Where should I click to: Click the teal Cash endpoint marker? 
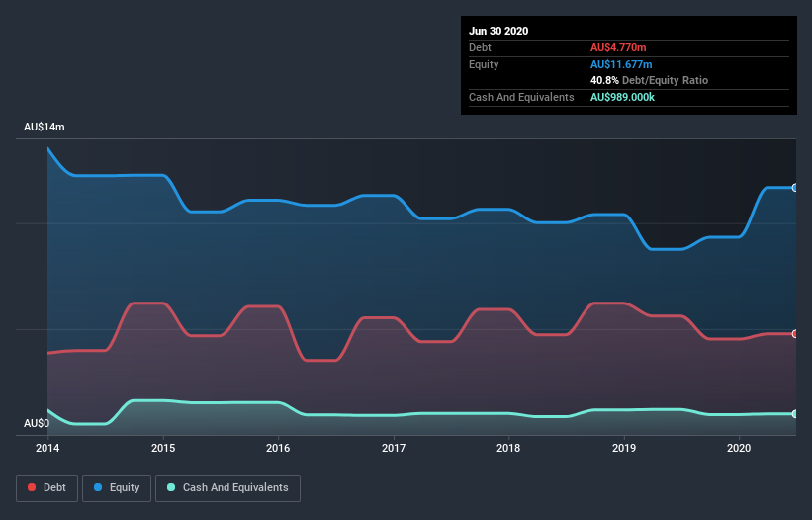point(795,414)
